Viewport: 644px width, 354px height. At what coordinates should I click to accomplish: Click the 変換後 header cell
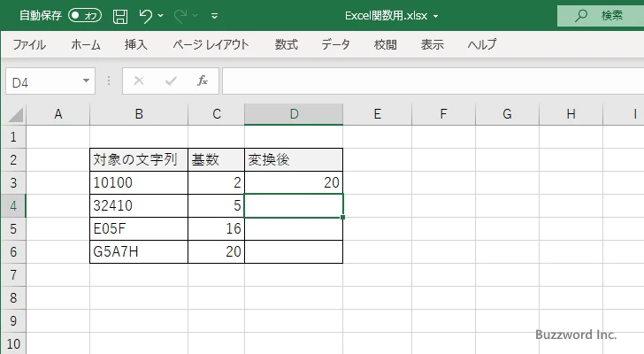[294, 160]
